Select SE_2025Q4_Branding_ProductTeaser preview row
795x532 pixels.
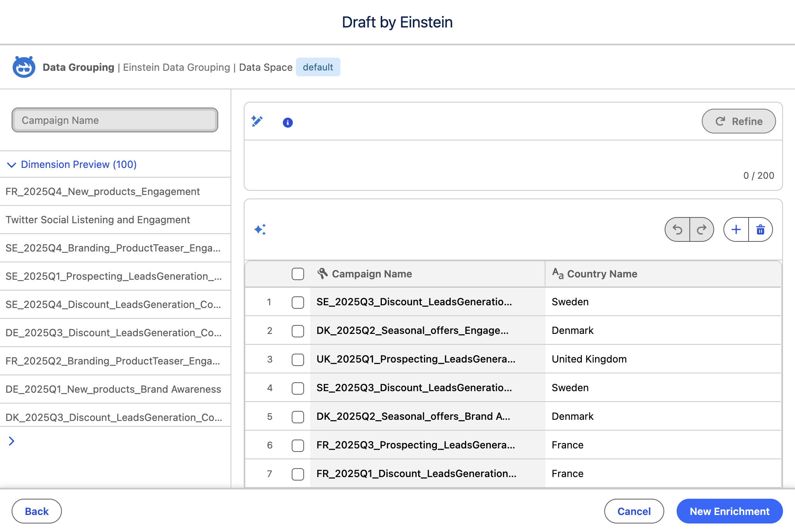pos(115,248)
